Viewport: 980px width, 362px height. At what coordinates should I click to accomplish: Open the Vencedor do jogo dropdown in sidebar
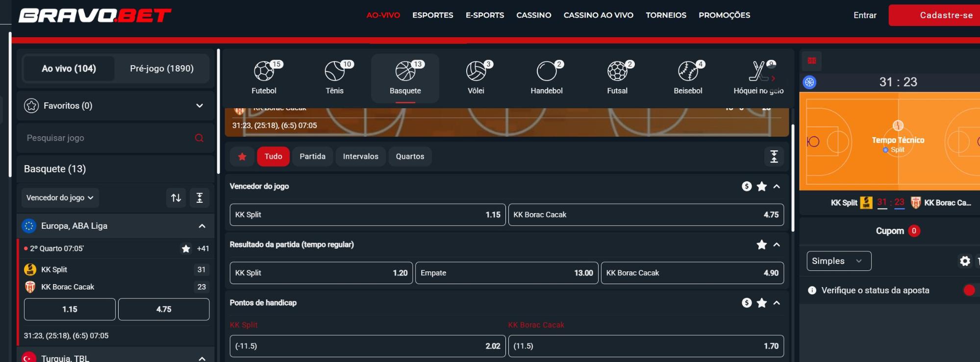pyautogui.click(x=60, y=198)
